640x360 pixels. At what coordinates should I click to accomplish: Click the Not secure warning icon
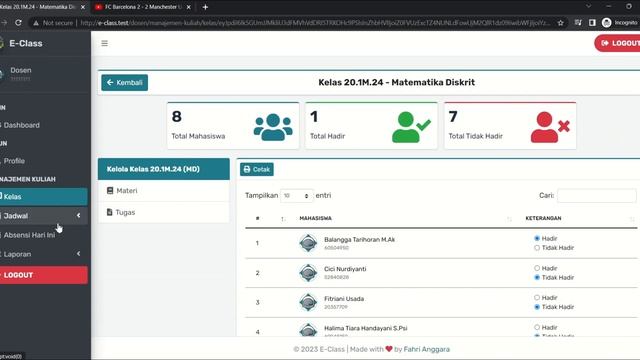(36, 23)
